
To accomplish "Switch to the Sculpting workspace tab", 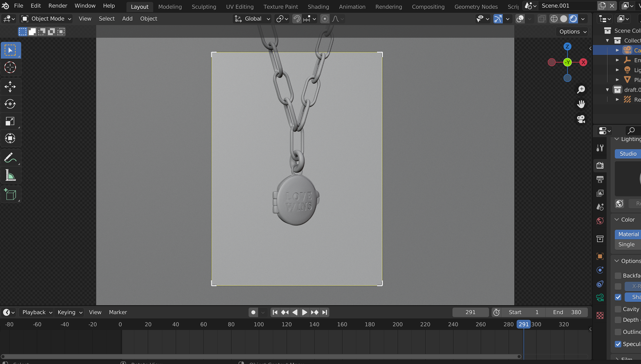I will pyautogui.click(x=204, y=7).
